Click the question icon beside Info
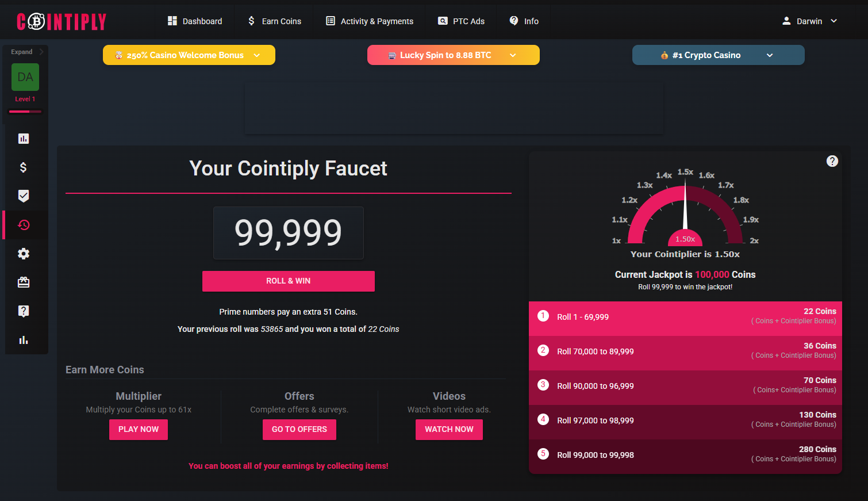 [x=514, y=21]
